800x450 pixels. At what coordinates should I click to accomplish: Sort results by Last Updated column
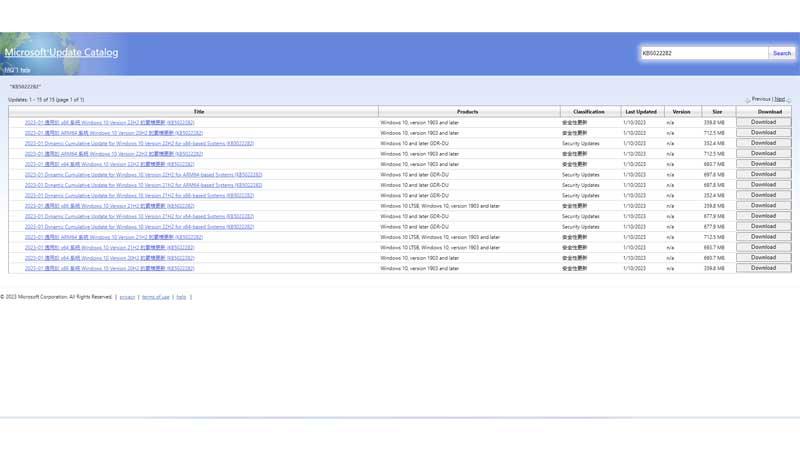click(641, 112)
